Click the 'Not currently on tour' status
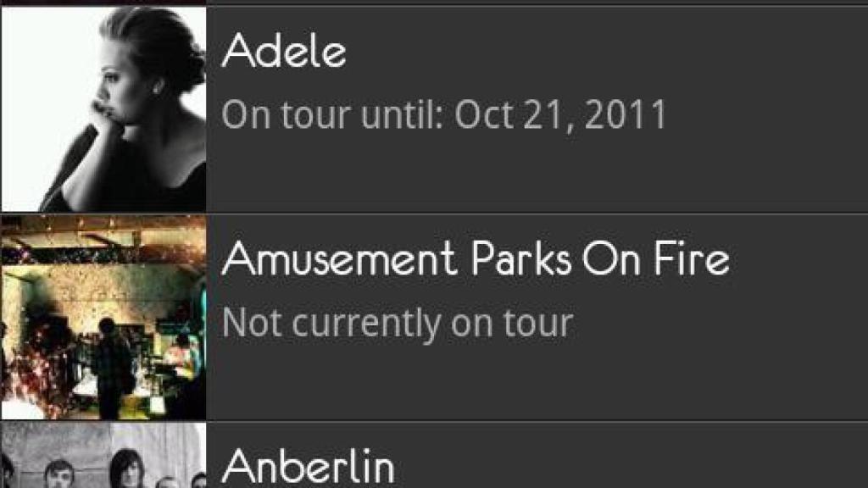 pyautogui.click(x=397, y=323)
